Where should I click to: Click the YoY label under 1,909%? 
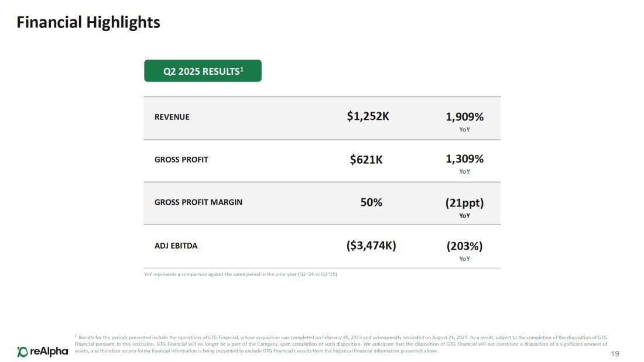point(464,129)
